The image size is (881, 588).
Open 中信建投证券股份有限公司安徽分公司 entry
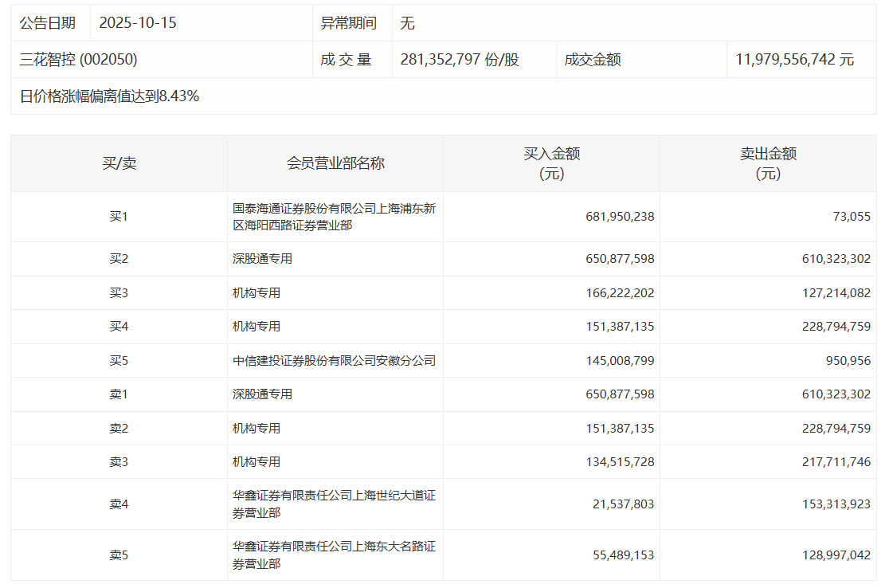[334, 361]
